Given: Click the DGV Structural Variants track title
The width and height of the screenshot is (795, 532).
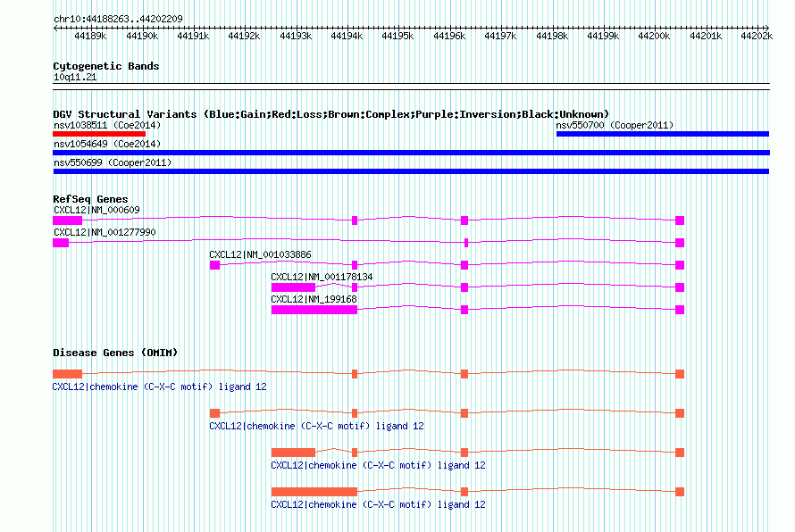Looking at the screenshot, I should point(331,114).
